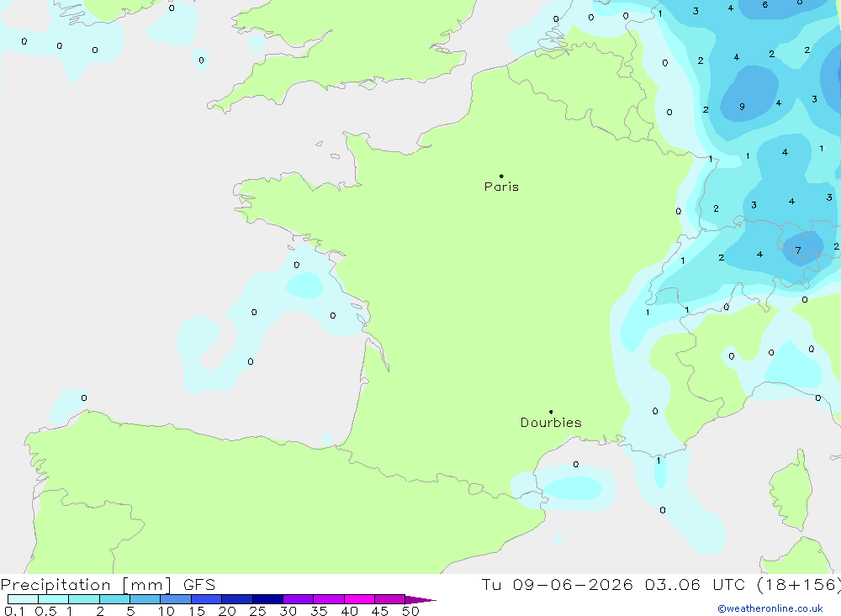Pick the 40–45 mm legend color
The image size is (841, 616).
pos(359,599)
